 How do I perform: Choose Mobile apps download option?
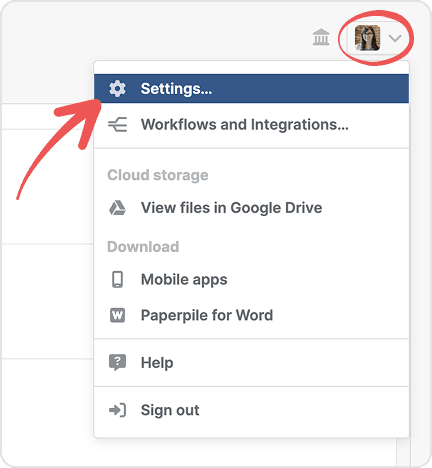click(251, 279)
